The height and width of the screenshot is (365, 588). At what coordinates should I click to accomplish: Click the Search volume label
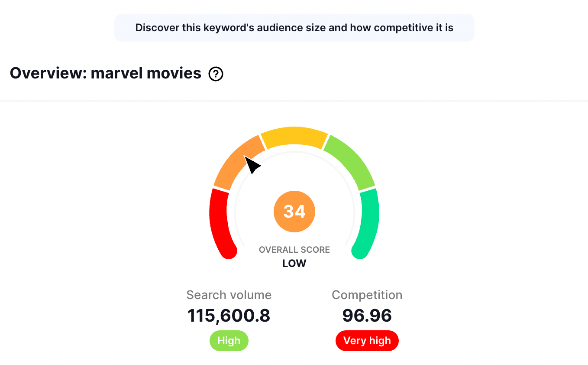(229, 295)
